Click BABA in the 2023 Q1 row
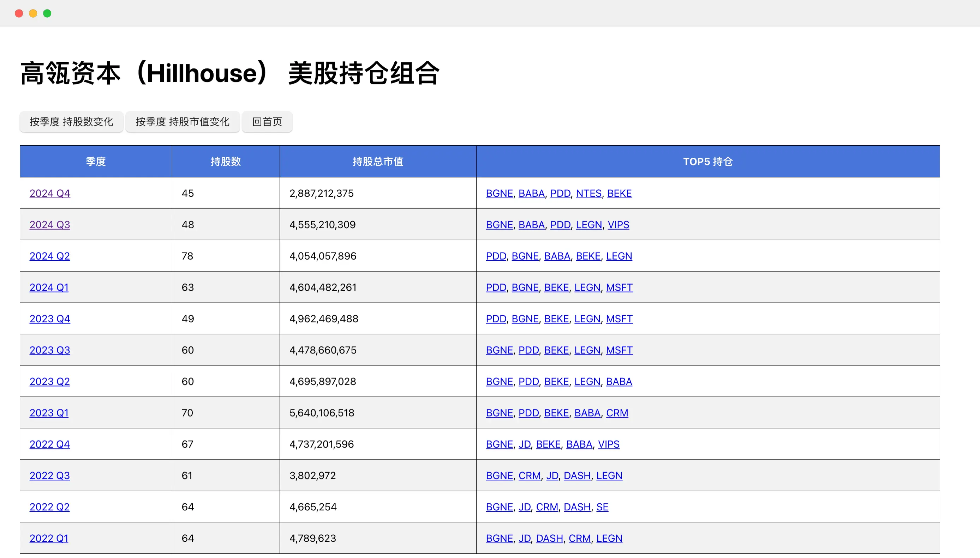Screen dimensions: 980x558 [x=587, y=413]
